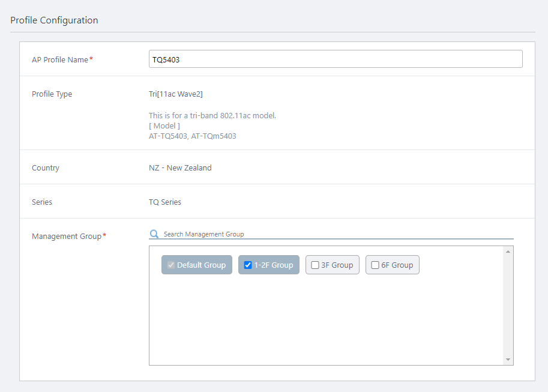The image size is (548, 392).
Task: Focus the AP Profile Name text field
Action: tap(335, 59)
